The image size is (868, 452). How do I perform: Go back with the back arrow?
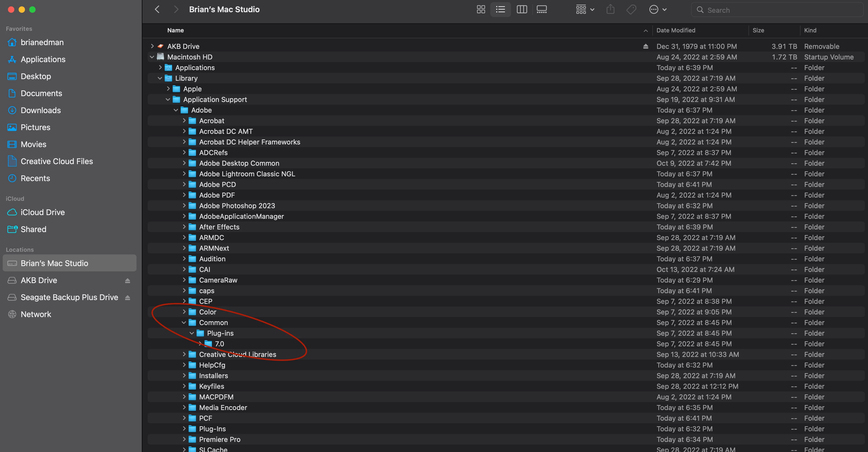click(x=157, y=10)
